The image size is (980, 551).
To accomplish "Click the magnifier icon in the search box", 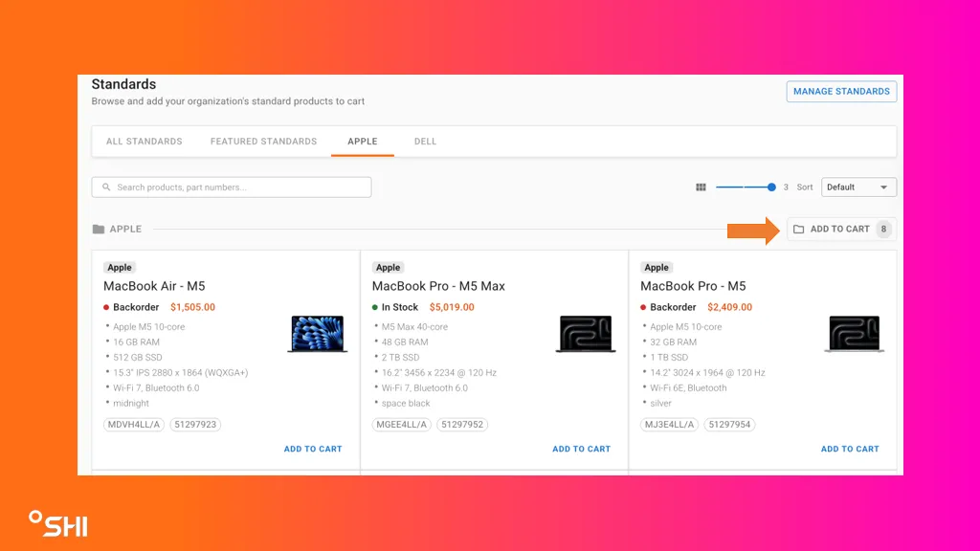I will 106,187.
